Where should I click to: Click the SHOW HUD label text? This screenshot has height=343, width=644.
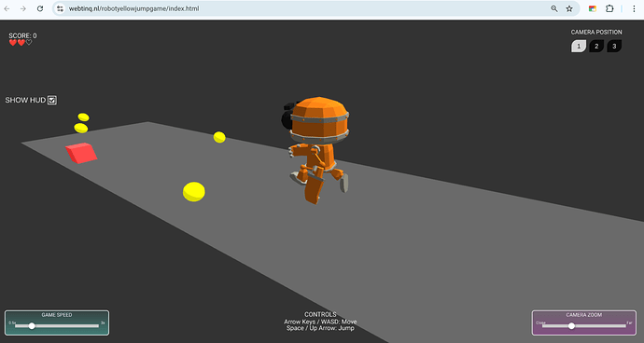pos(25,100)
